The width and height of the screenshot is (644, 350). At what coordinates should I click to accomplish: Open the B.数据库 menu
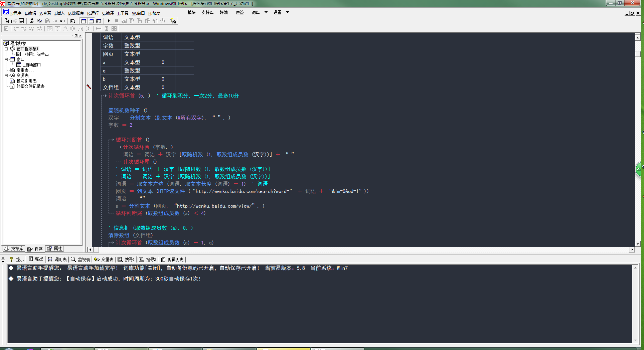point(76,13)
